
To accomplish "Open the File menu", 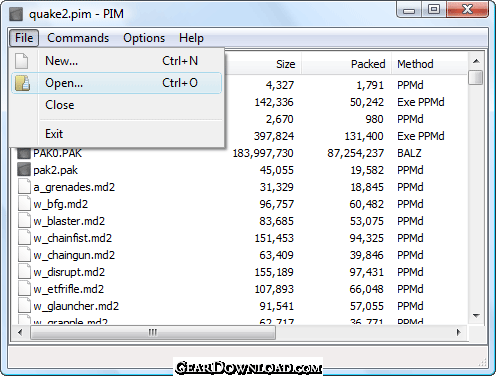I will [x=24, y=38].
